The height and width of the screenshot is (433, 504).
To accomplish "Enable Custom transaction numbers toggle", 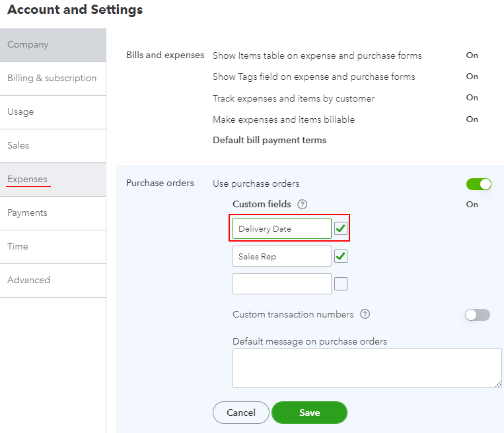I will coord(478,315).
